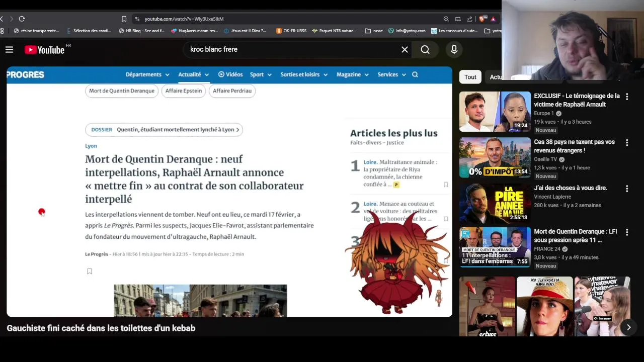Open the Europe 1 EXCLUSIF video thumbnail
644x362 pixels.
coord(495,112)
